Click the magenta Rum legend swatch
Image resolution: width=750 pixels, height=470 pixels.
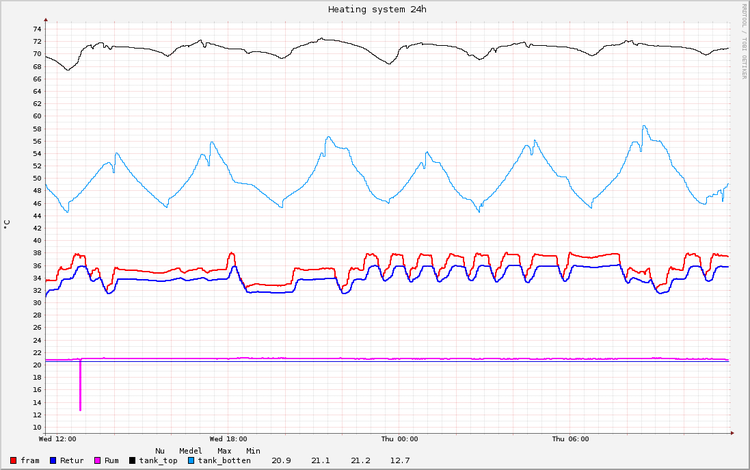coord(97,460)
